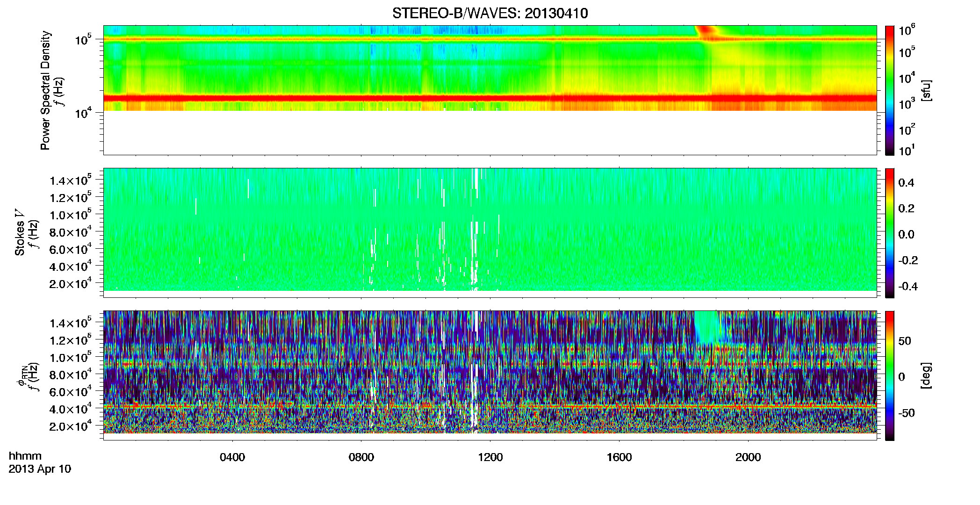
Task: Click the -0.4 tick on Stokes V colorbar
Action: coord(908,286)
